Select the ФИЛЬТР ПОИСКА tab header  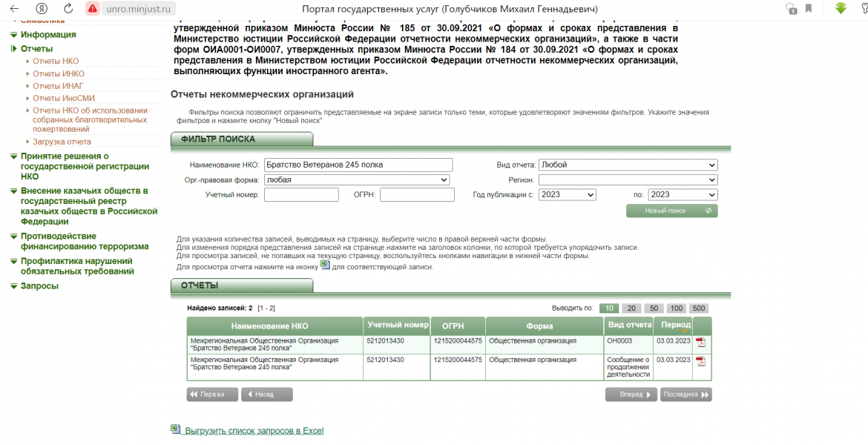pos(242,139)
